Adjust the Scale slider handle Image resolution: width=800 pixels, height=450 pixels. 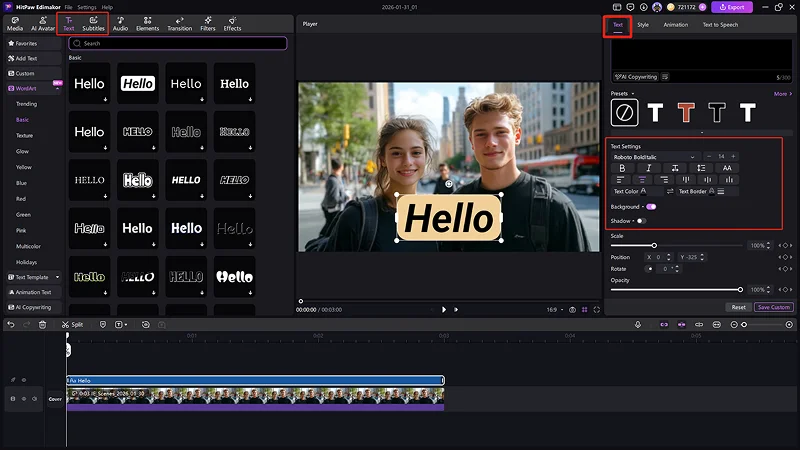[x=654, y=245]
